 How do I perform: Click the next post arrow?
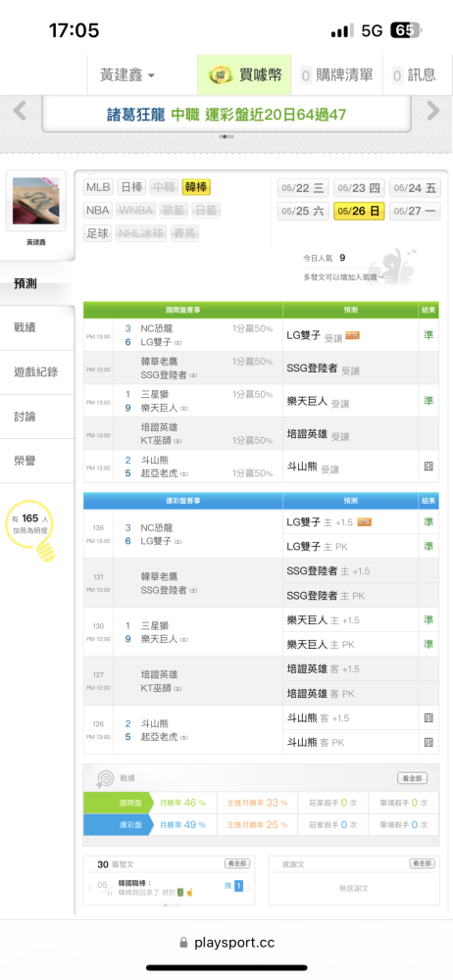pos(249,887)
